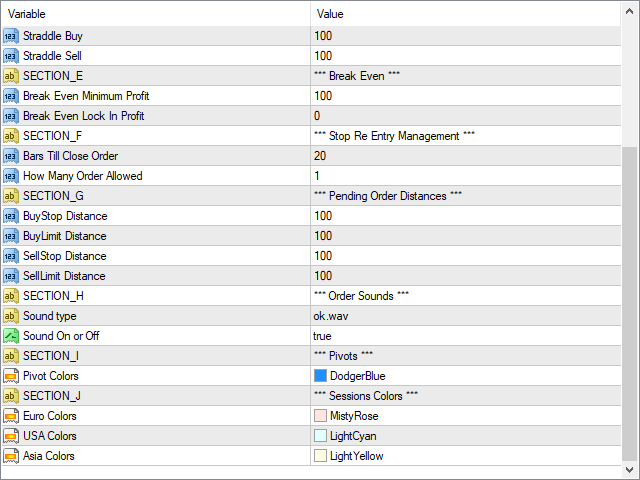Select the boolean icon for Sound On or Off

pyautogui.click(x=11, y=336)
